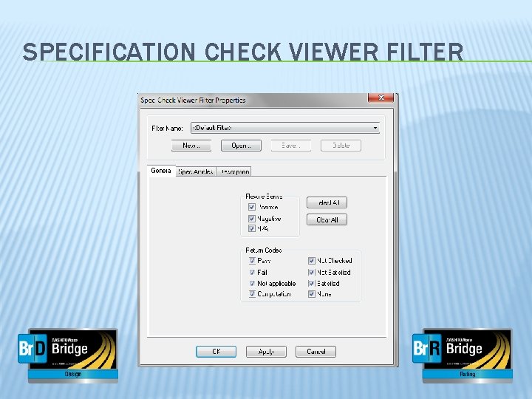
Task: Click the Select All button
Action: coord(327,202)
